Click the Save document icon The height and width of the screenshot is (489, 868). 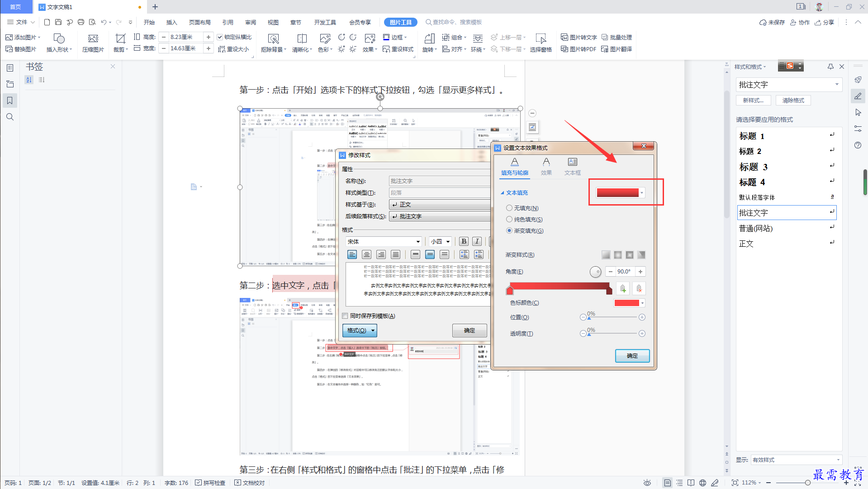click(58, 22)
